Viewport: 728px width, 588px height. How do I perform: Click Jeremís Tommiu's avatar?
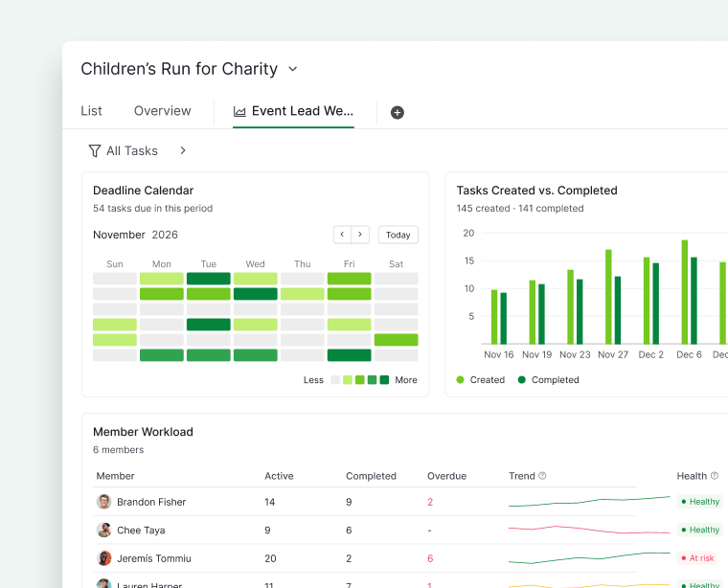104,558
